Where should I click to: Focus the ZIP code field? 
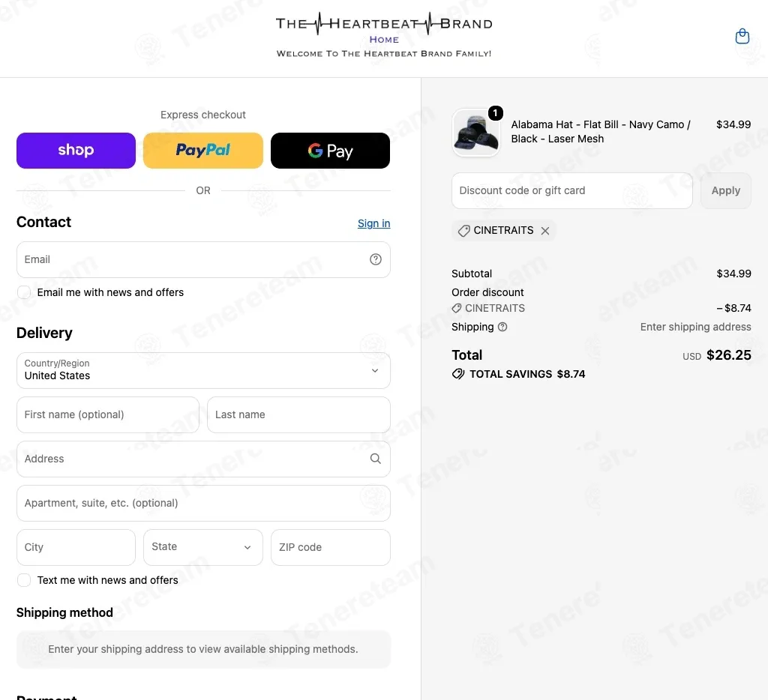[x=330, y=547]
